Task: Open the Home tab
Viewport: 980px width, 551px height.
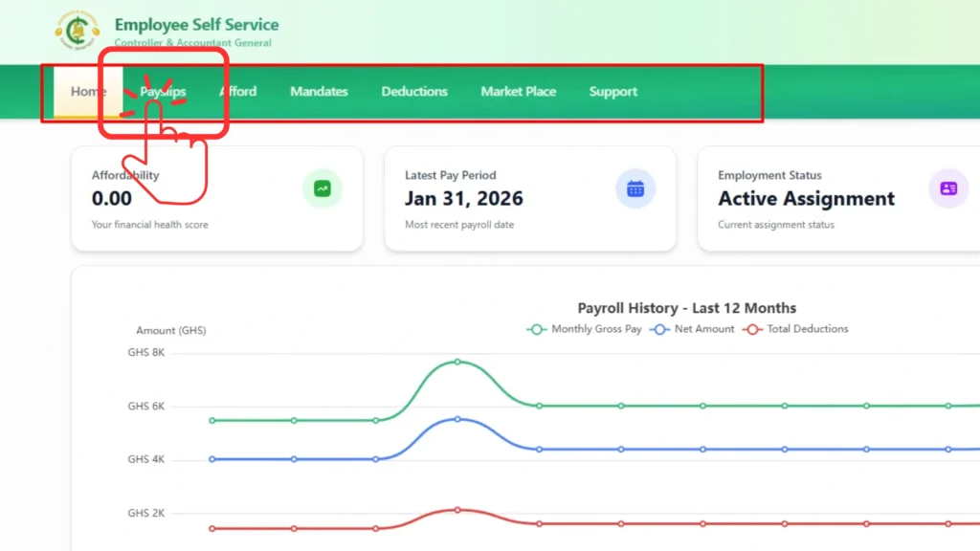Action: 88,92
